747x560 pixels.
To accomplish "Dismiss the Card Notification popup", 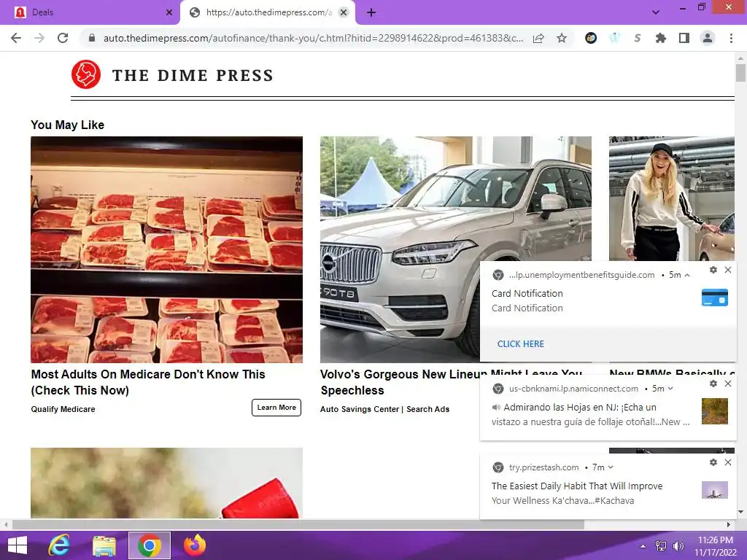I will pos(728,270).
